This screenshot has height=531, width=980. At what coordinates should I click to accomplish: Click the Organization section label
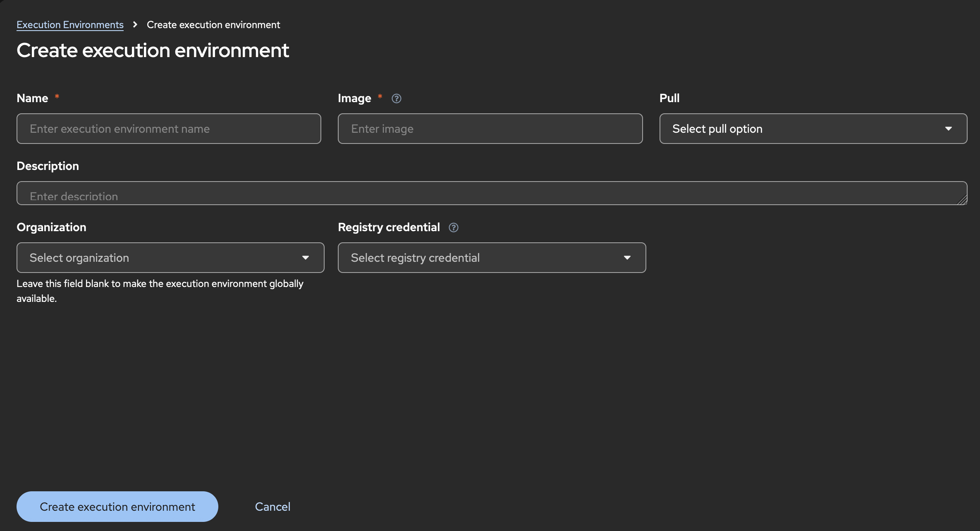(51, 227)
